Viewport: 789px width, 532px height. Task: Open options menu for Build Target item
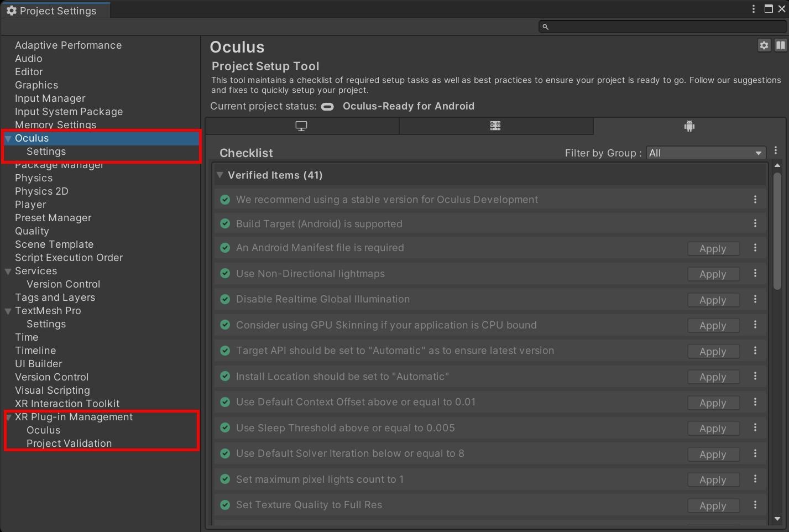(755, 223)
